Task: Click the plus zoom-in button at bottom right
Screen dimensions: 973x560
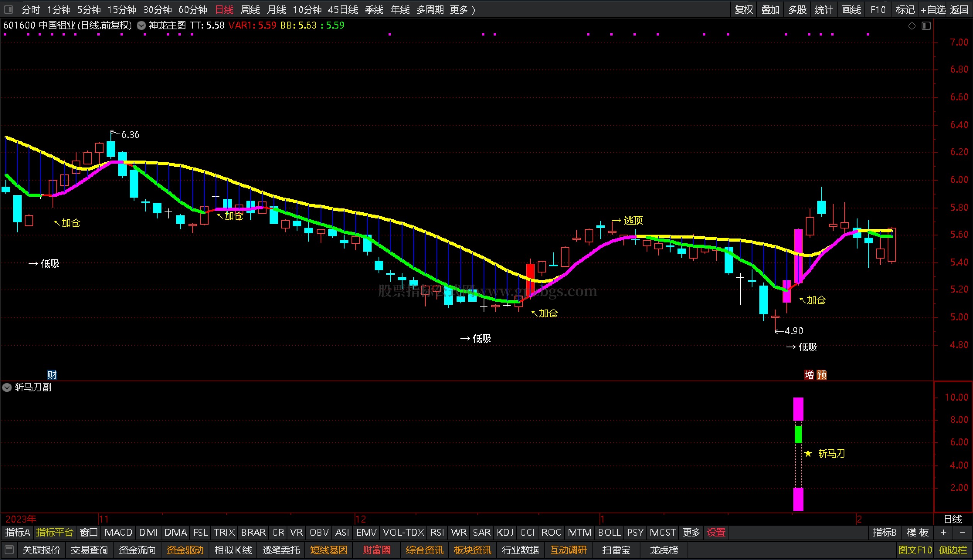Action: click(944, 532)
